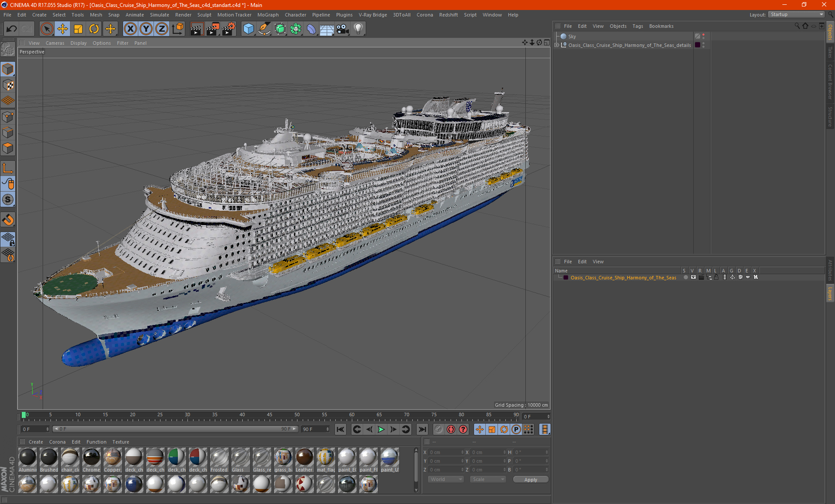
Task: Click the Undo arrow icon
Action: pos(12,29)
